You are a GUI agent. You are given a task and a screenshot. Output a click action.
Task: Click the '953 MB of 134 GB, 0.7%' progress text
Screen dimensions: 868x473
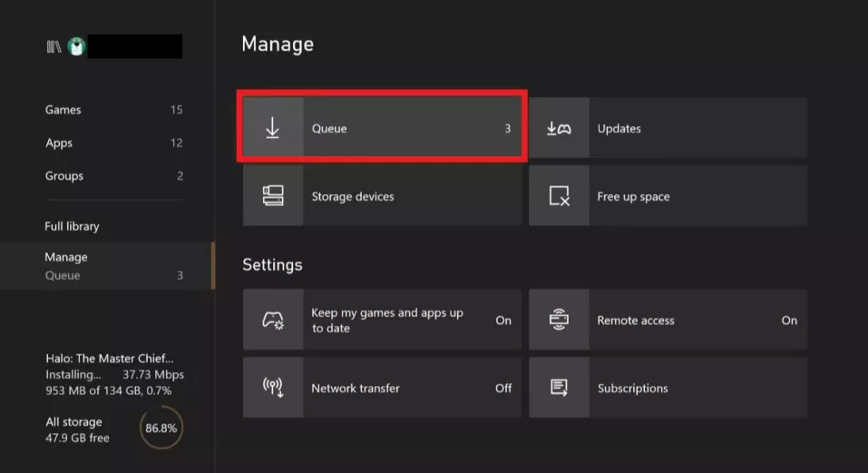coord(109,390)
